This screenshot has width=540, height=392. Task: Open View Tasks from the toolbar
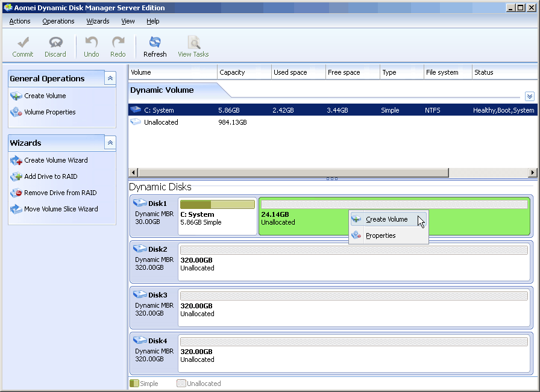[193, 43]
